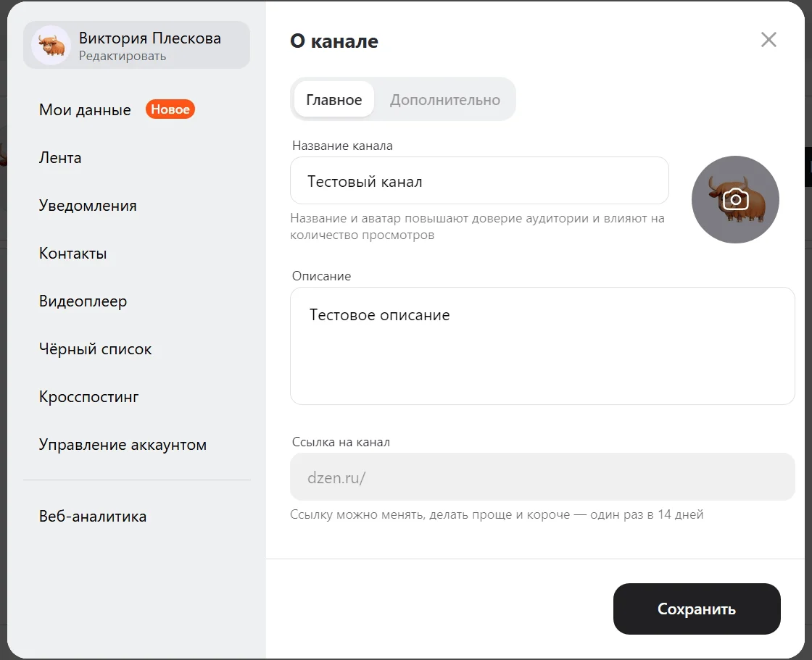Go to Лента settings
Image resolution: width=812 pixels, height=660 pixels.
coord(60,158)
